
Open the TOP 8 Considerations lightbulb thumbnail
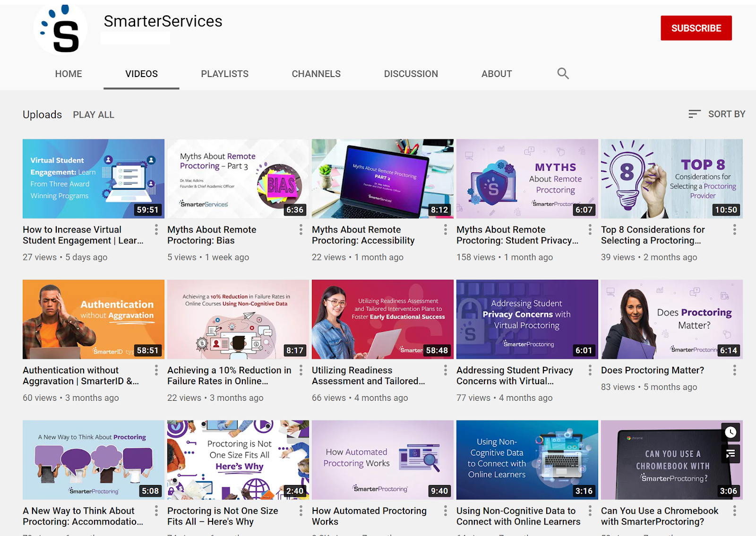pyautogui.click(x=672, y=179)
